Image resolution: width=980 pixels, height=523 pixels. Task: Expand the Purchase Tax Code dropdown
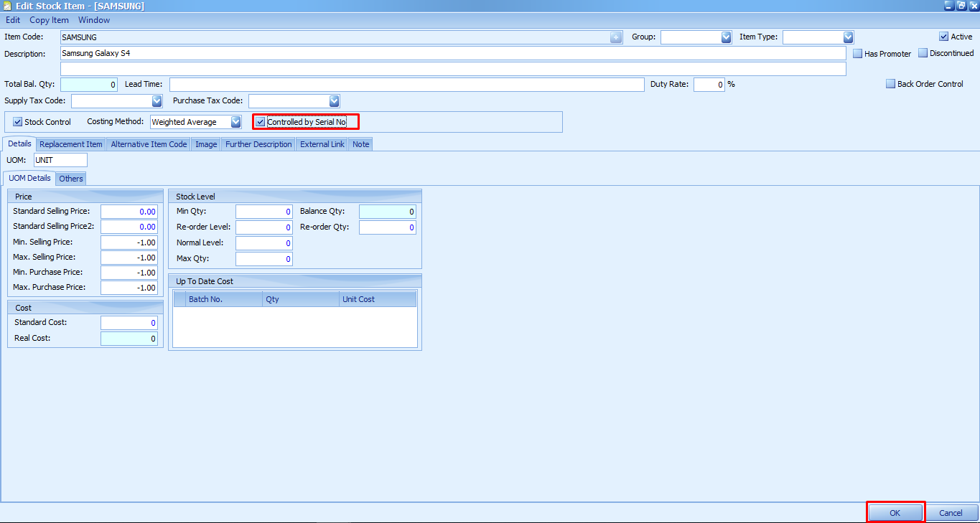click(x=334, y=101)
